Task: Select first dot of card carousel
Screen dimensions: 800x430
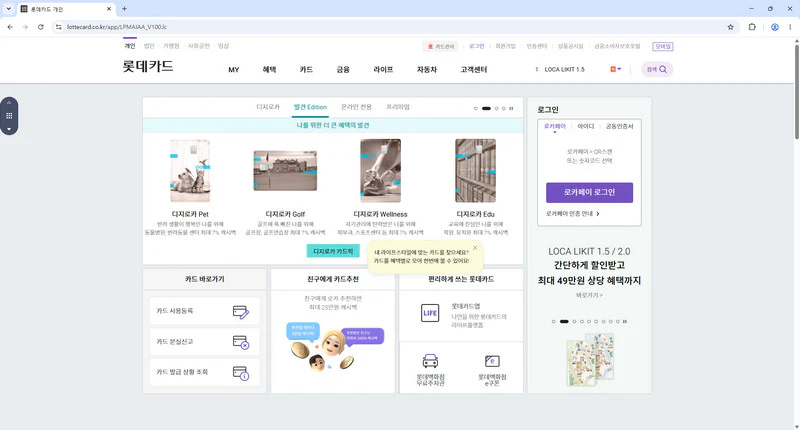Action: coord(476,108)
